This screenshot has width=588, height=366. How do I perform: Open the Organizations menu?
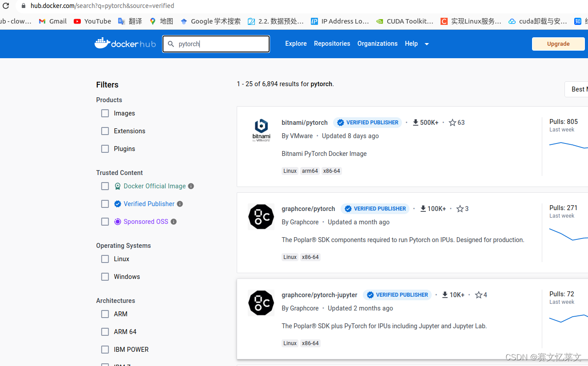pos(377,44)
